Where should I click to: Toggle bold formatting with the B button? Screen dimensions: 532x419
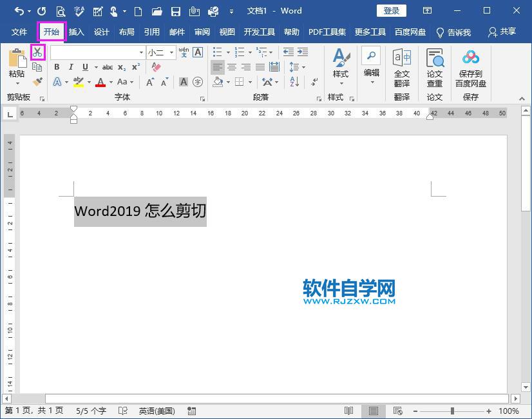click(57, 67)
